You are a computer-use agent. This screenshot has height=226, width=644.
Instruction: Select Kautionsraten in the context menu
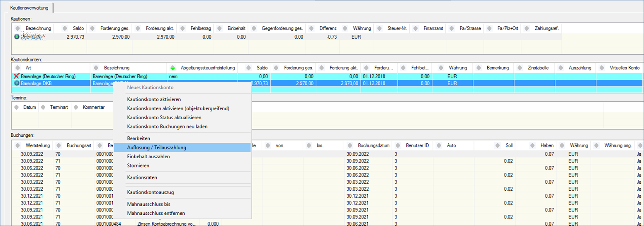click(x=142, y=177)
